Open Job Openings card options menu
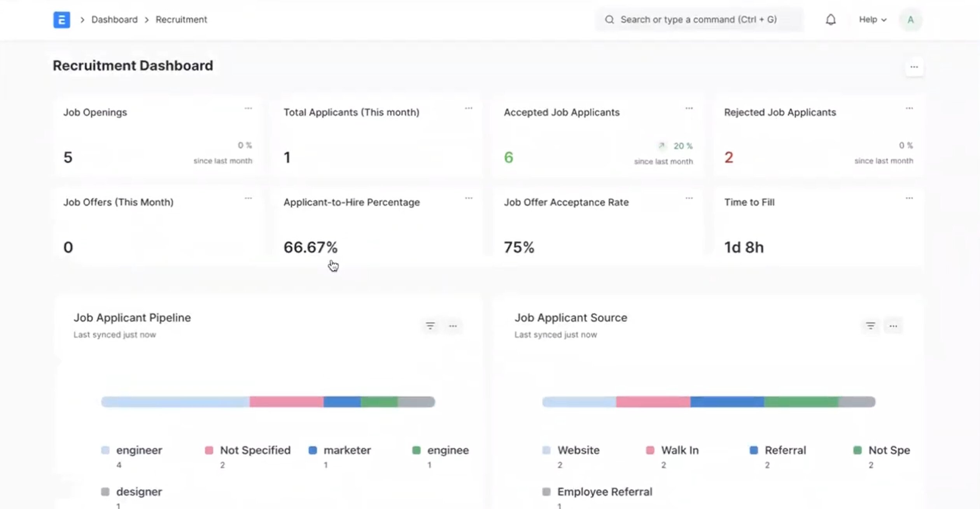This screenshot has width=980, height=509. tap(248, 108)
